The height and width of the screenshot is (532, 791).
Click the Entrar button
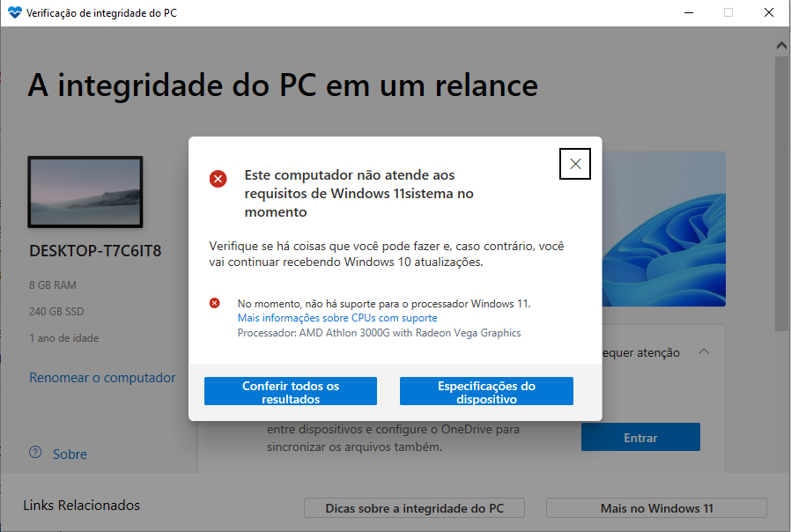point(640,437)
